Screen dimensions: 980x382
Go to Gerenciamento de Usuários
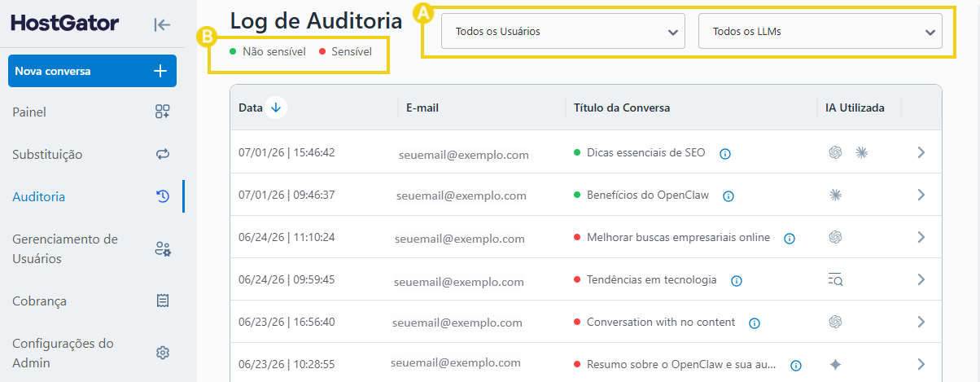tap(65, 248)
